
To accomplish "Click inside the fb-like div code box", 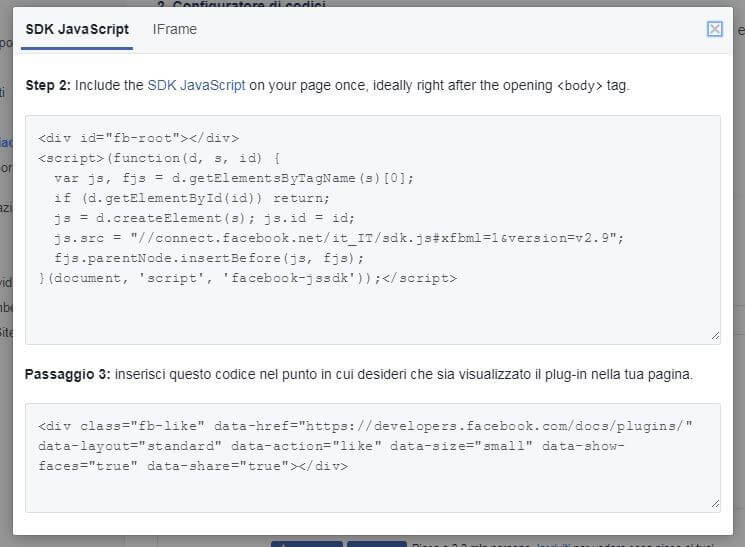I will coord(372,458).
